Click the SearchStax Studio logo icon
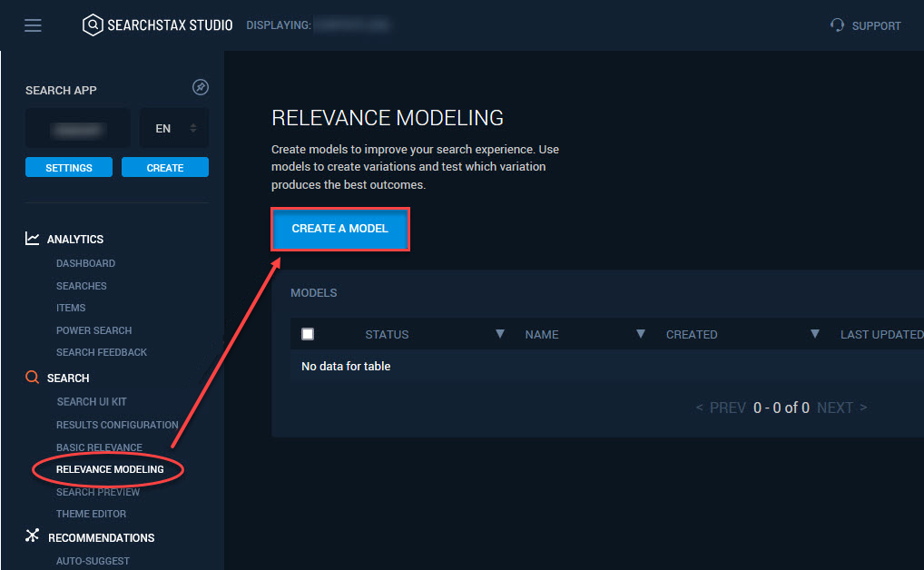924x570 pixels. [93, 25]
